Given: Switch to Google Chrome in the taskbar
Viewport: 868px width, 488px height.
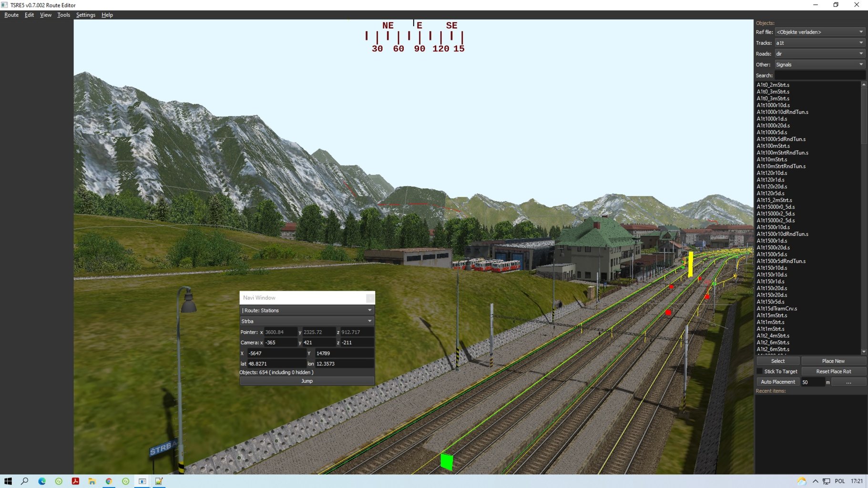Looking at the screenshot, I should [109, 481].
